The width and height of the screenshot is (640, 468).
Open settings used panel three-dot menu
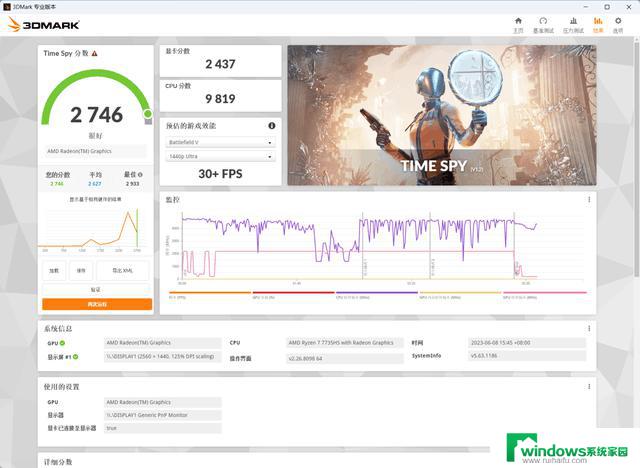click(x=589, y=386)
